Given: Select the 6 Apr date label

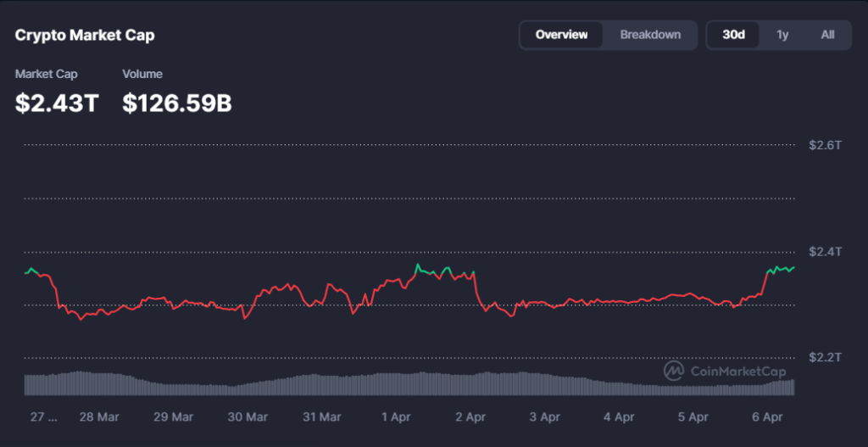Looking at the screenshot, I should [x=767, y=417].
